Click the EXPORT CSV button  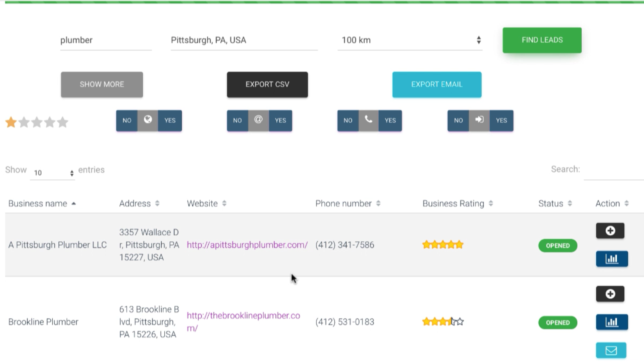click(267, 84)
